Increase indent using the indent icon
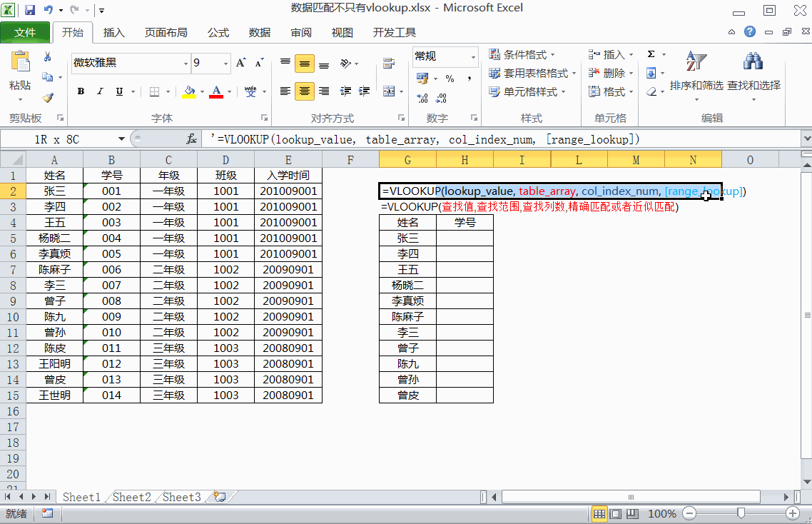 pyautogui.click(x=365, y=91)
